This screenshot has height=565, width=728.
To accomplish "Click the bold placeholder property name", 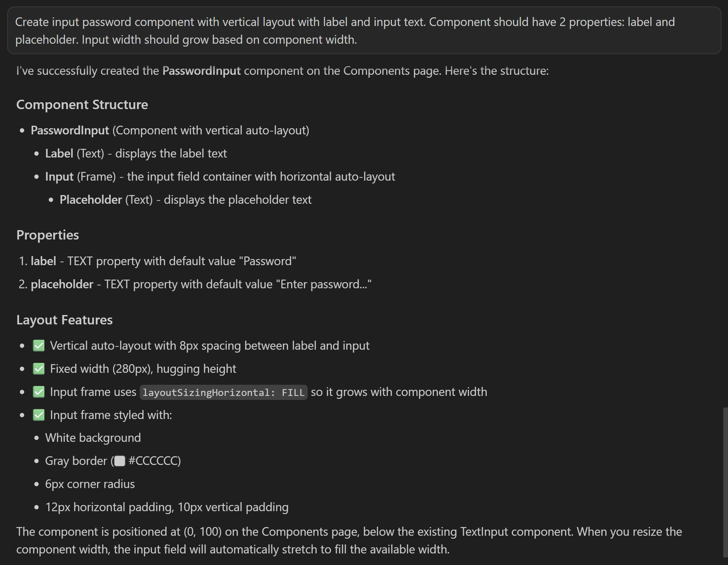I will tap(62, 284).
